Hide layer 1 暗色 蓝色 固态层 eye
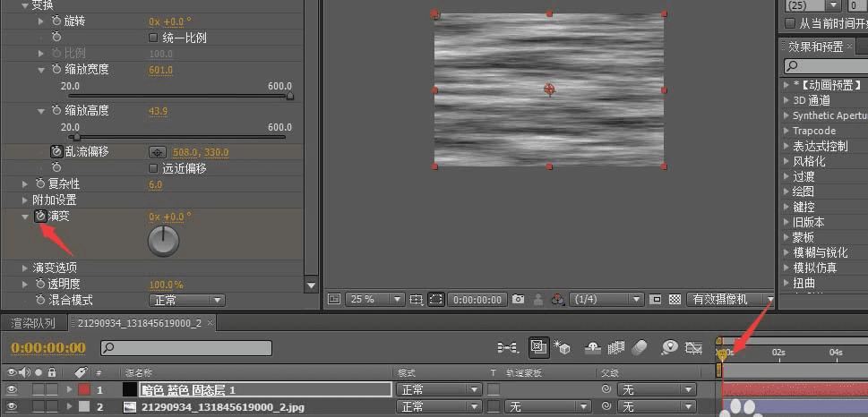 click(x=12, y=390)
